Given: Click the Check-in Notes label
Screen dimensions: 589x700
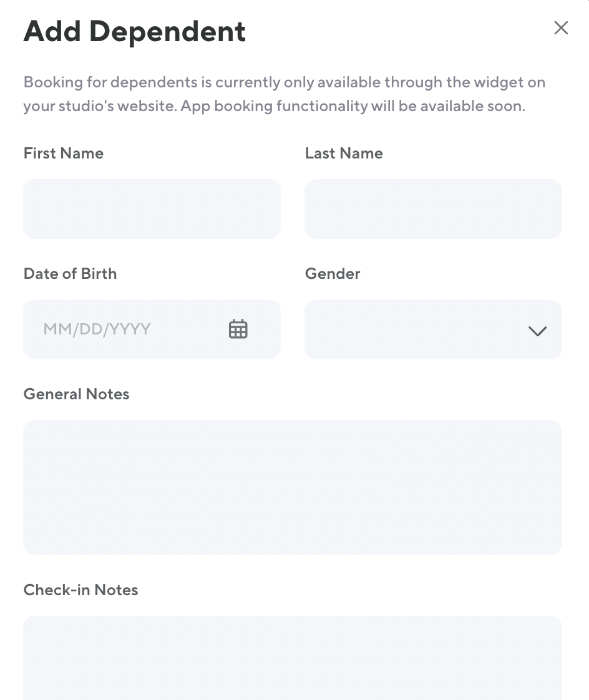Looking at the screenshot, I should point(80,590).
